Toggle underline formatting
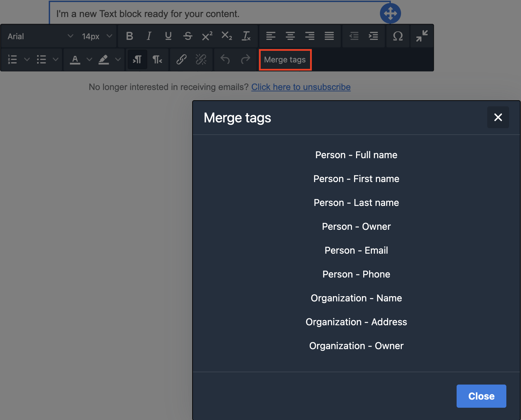The image size is (521, 420). (168, 36)
